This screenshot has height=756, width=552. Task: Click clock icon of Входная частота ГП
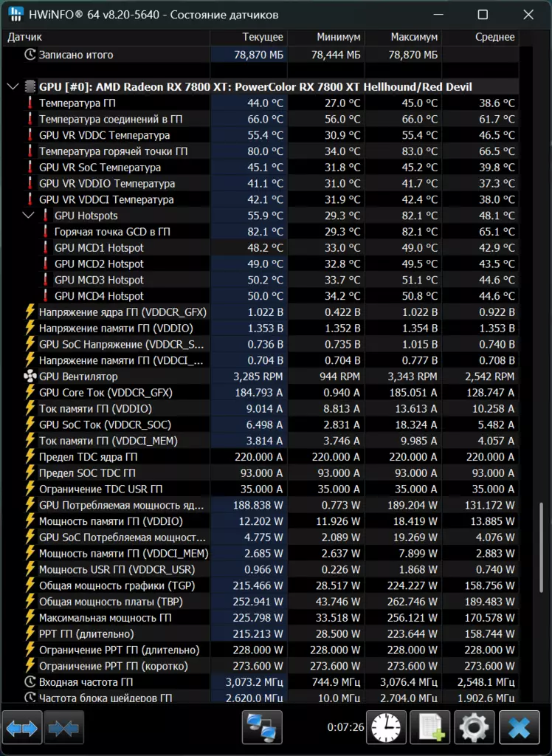(30, 681)
